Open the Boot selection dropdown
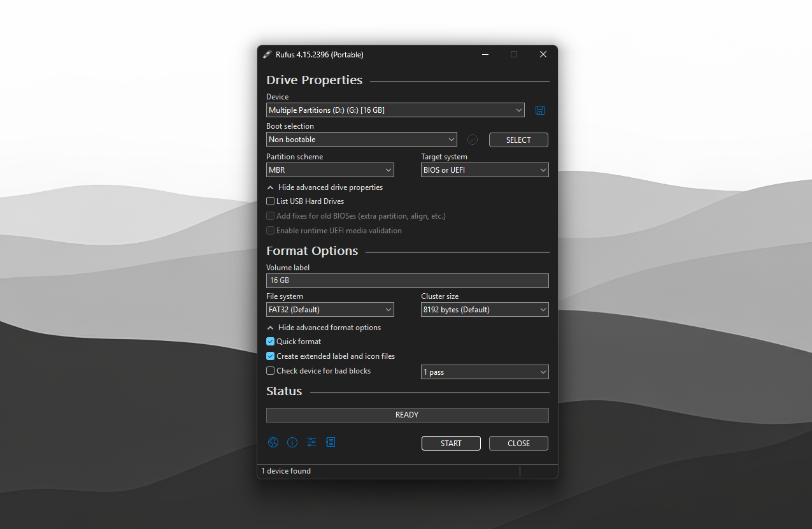This screenshot has width=812, height=529. [362, 140]
